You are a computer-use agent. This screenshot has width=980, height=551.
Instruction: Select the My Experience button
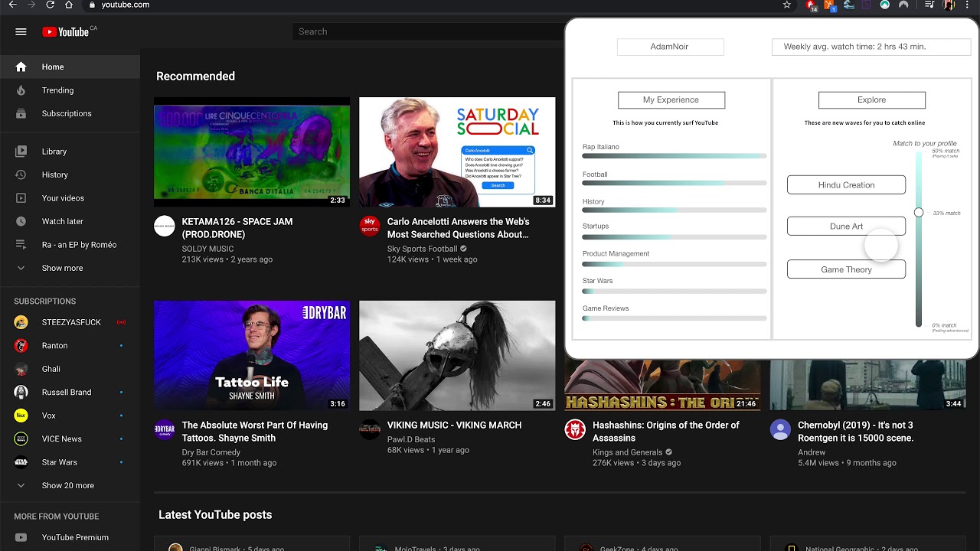click(x=671, y=99)
